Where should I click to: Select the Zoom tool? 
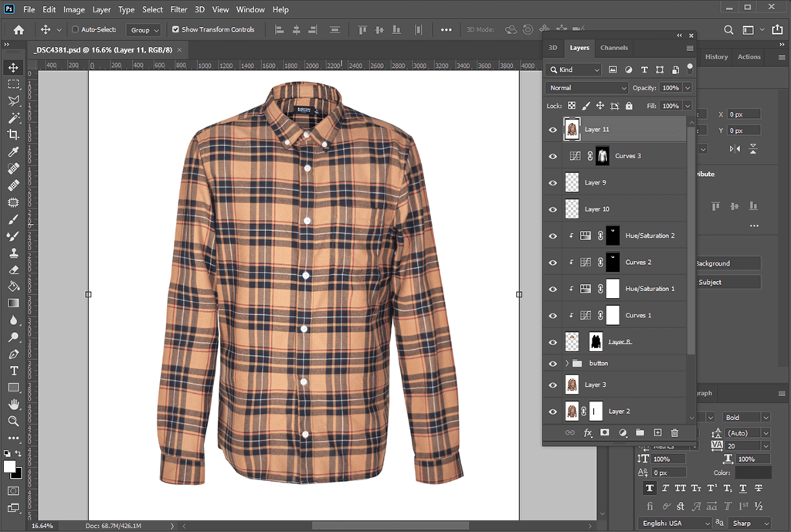(14, 421)
